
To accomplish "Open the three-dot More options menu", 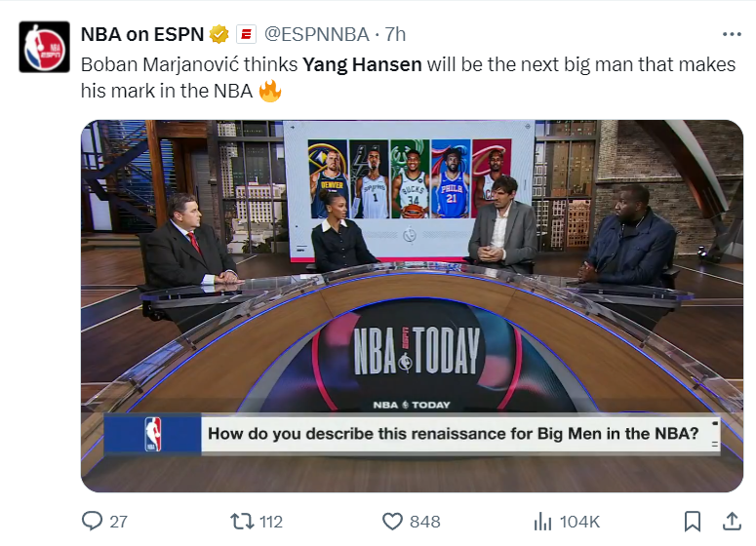I will pos(731,34).
